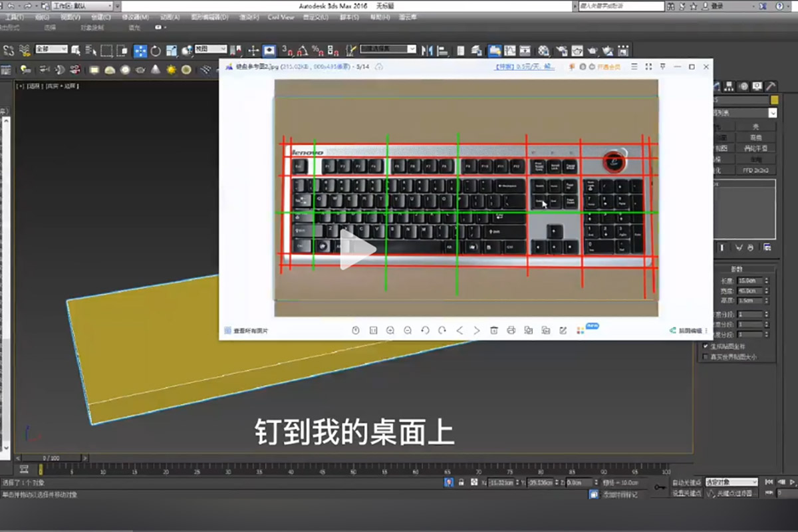Zoom in on the image viewer

click(x=390, y=331)
